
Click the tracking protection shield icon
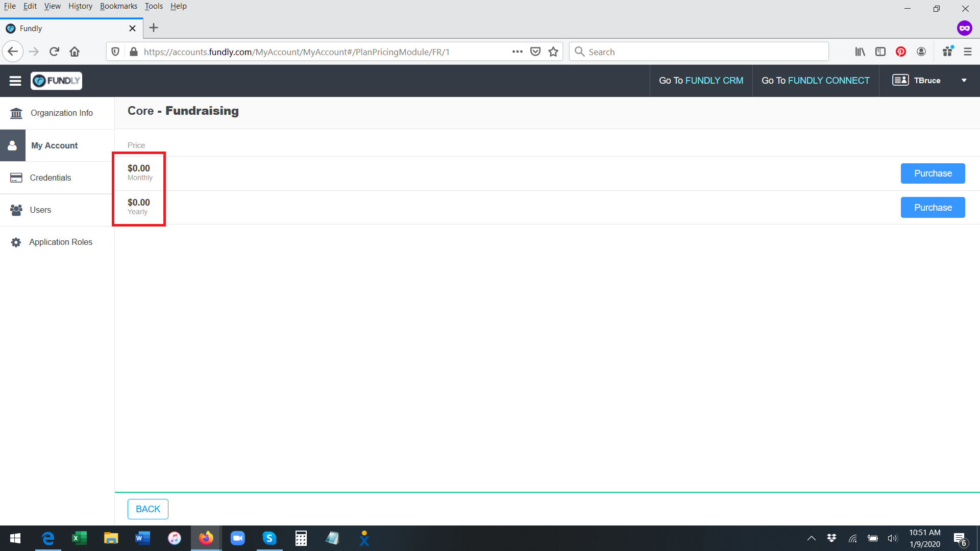(115, 52)
